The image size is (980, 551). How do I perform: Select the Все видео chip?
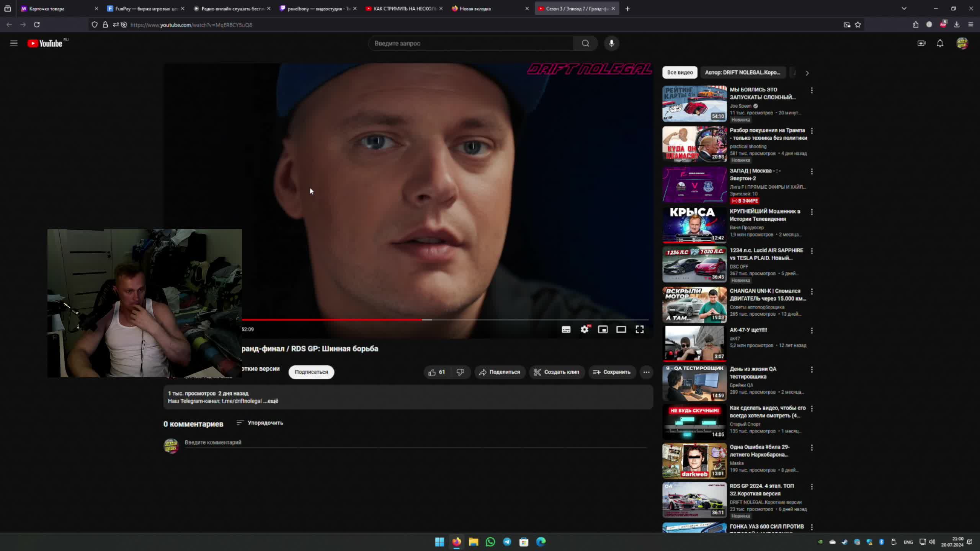point(679,72)
